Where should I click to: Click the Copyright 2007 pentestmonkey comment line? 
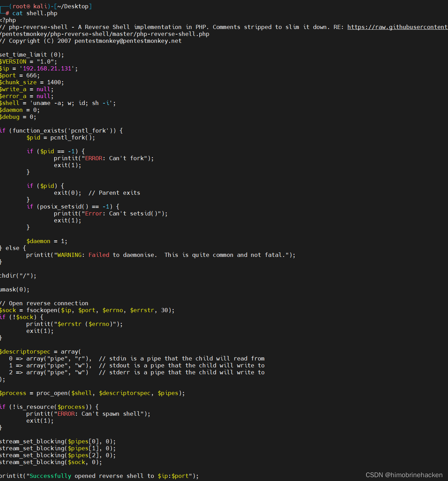click(90, 41)
